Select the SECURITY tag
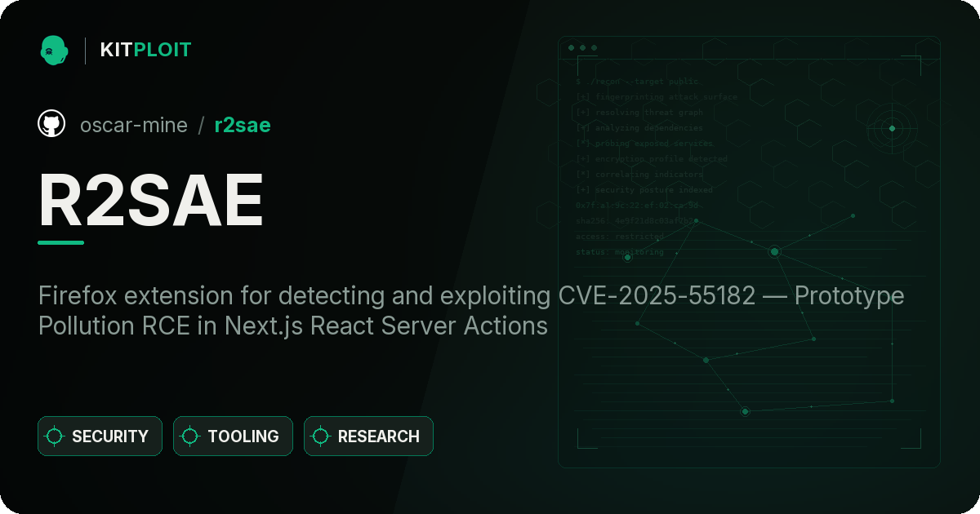The image size is (980, 514). pyautogui.click(x=100, y=436)
